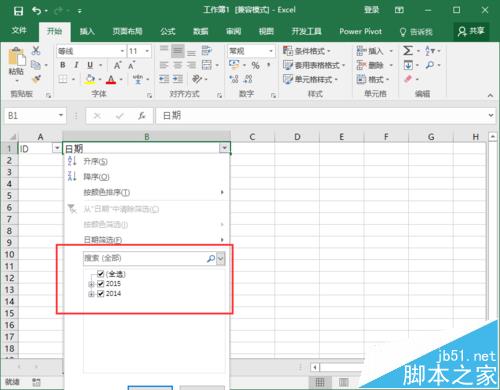Screen dimensions: 500x390
Task: Open Sort by Color submenu
Action: pyautogui.click(x=146, y=192)
